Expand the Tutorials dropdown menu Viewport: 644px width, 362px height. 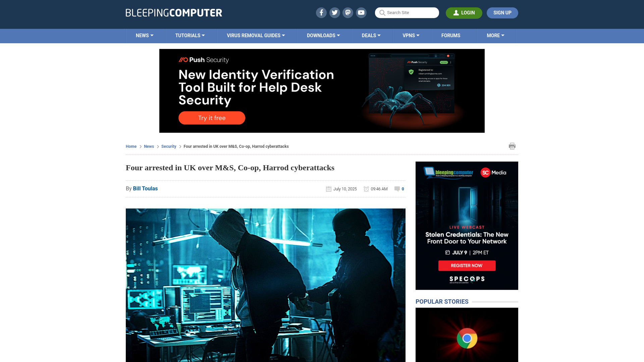click(x=190, y=36)
